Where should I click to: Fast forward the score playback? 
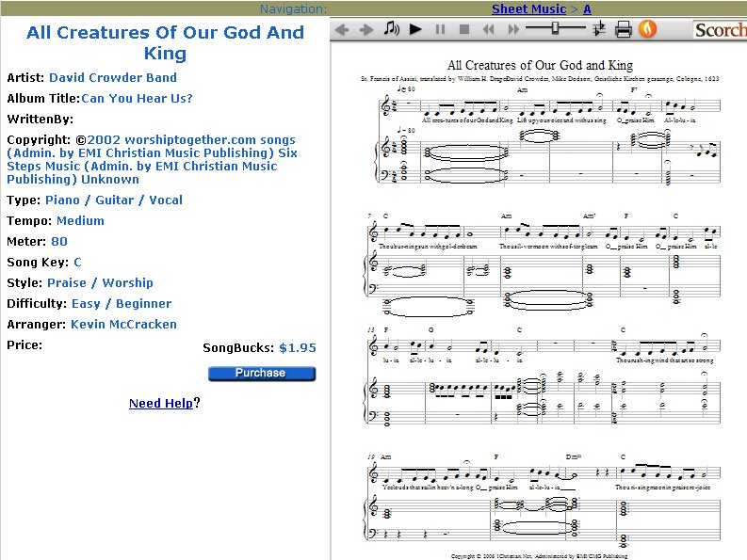pyautogui.click(x=513, y=30)
